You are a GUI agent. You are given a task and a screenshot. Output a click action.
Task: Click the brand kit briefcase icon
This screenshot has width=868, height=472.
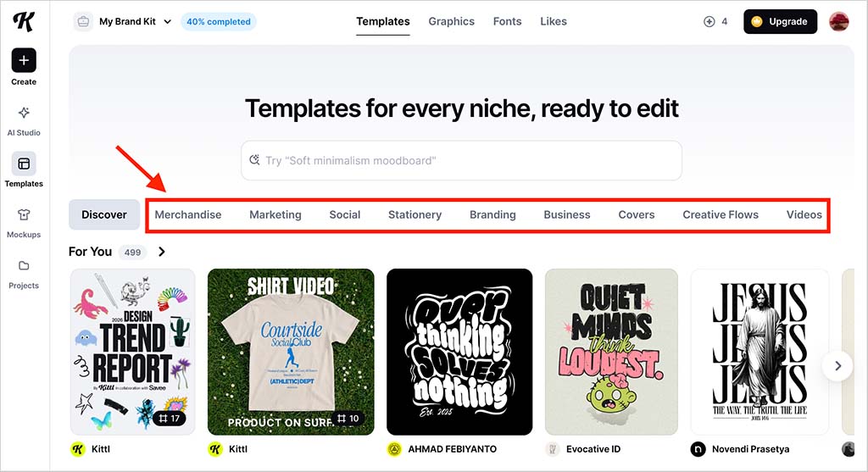[83, 21]
